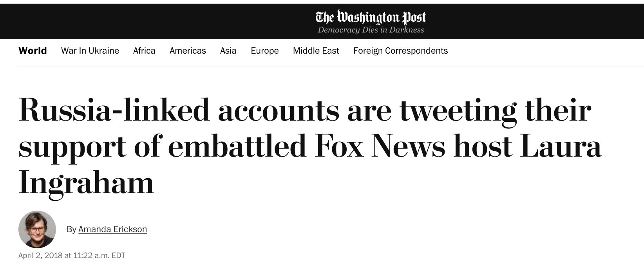Screen dimensions: 644x278
Task: Click the "Democracy Dies in Darkness" tagline
Action: click(x=371, y=30)
